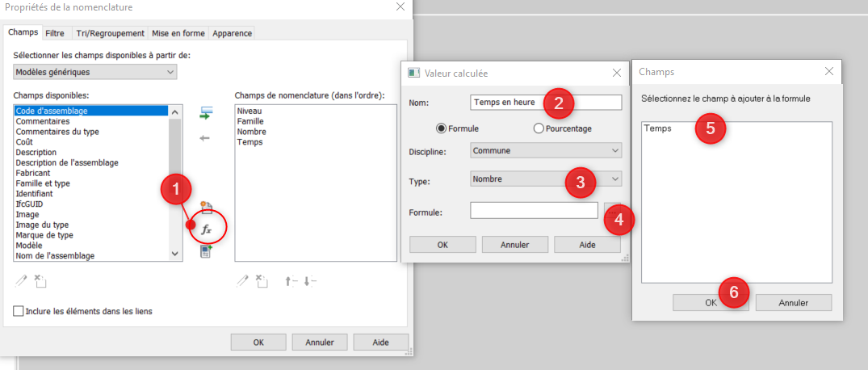Expand the Type dropdown showing Nombre
The height and width of the screenshot is (370, 868).
545,179
